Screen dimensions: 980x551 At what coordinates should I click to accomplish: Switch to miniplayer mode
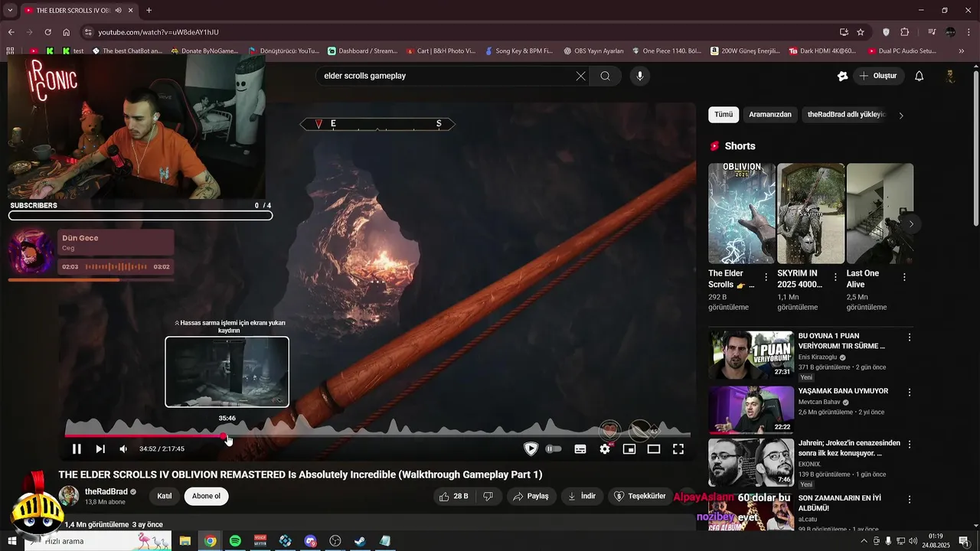pos(629,449)
